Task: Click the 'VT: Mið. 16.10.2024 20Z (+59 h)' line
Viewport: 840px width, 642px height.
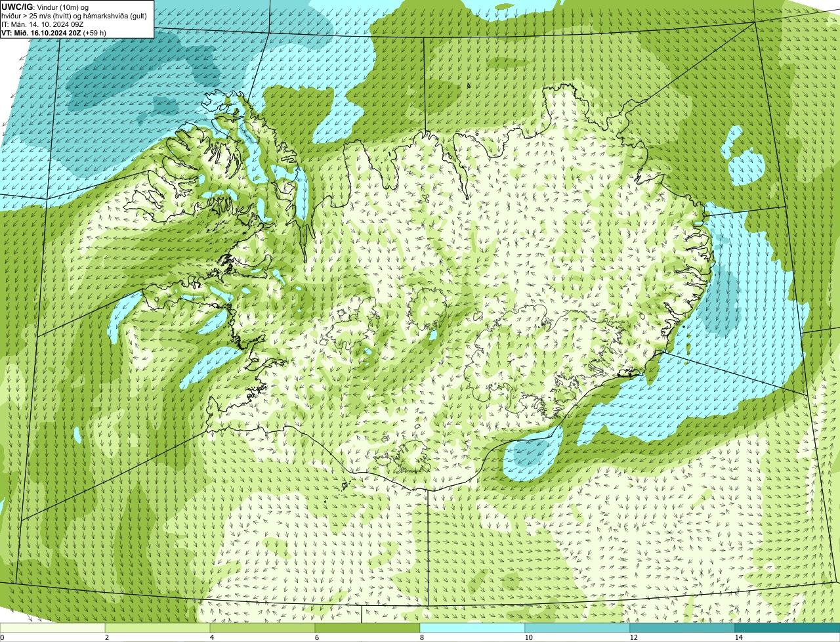Action: coord(54,33)
